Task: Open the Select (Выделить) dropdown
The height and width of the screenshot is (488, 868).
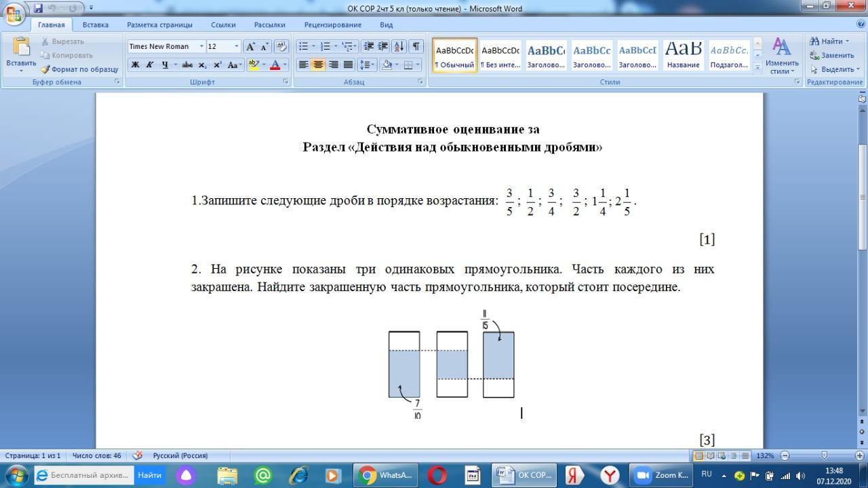Action: coord(834,69)
